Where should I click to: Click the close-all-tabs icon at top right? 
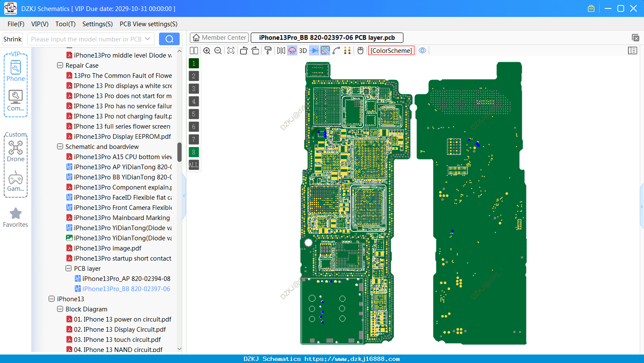(x=635, y=38)
